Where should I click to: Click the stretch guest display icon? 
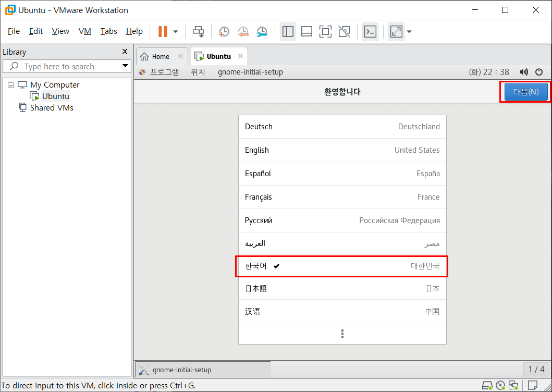coord(396,32)
